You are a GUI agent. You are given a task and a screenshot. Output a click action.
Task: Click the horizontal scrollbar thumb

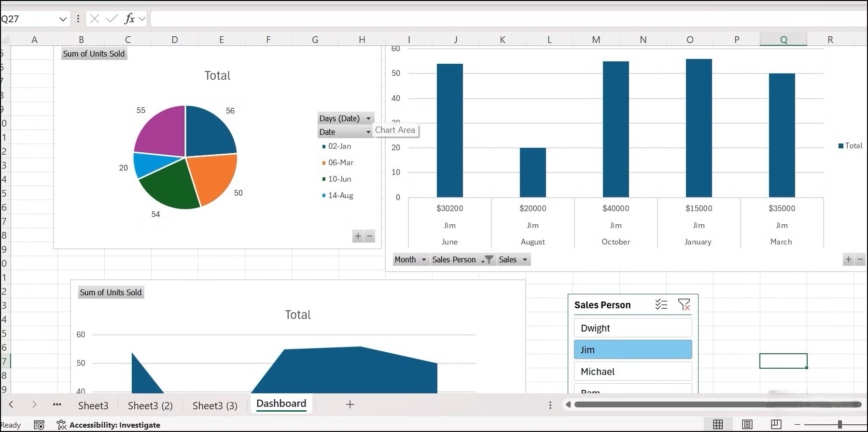pyautogui.click(x=718, y=404)
